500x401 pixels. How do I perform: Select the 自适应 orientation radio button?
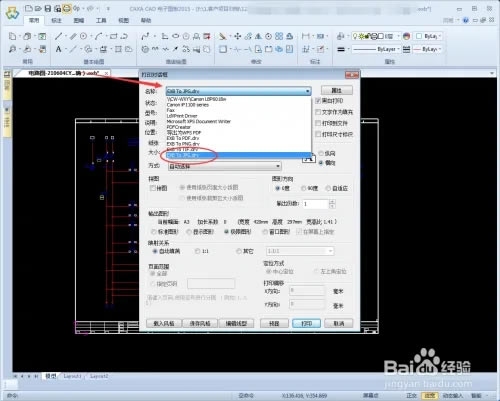328,188
